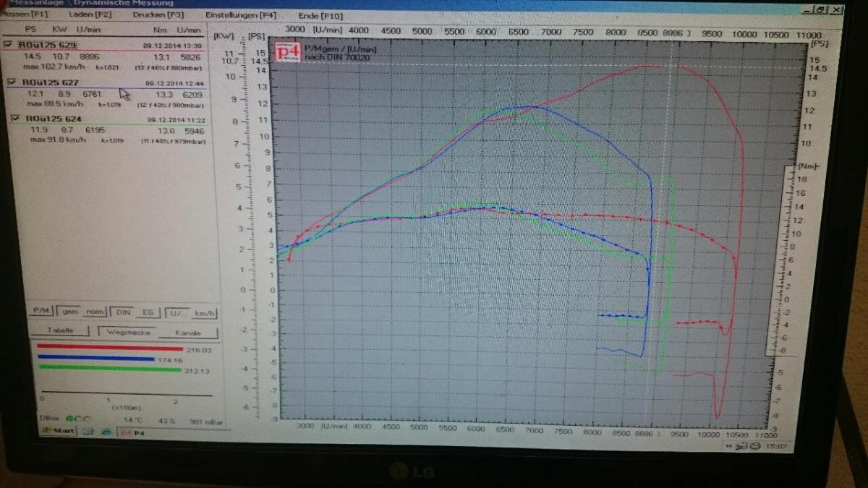
Task: Open the Einstellungen [F4] menu
Action: [x=240, y=14]
